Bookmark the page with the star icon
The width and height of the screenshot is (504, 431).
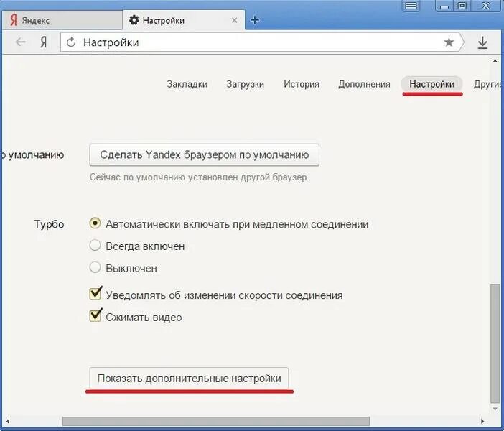(x=449, y=42)
